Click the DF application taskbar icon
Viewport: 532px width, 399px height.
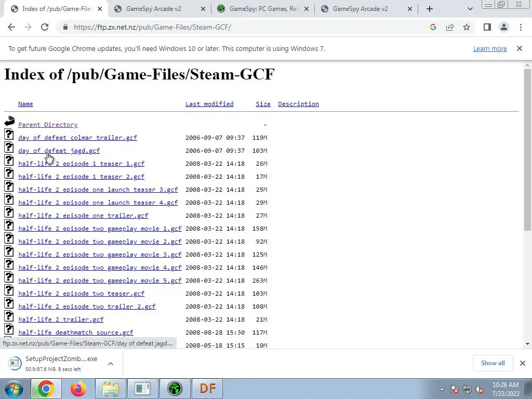208,389
